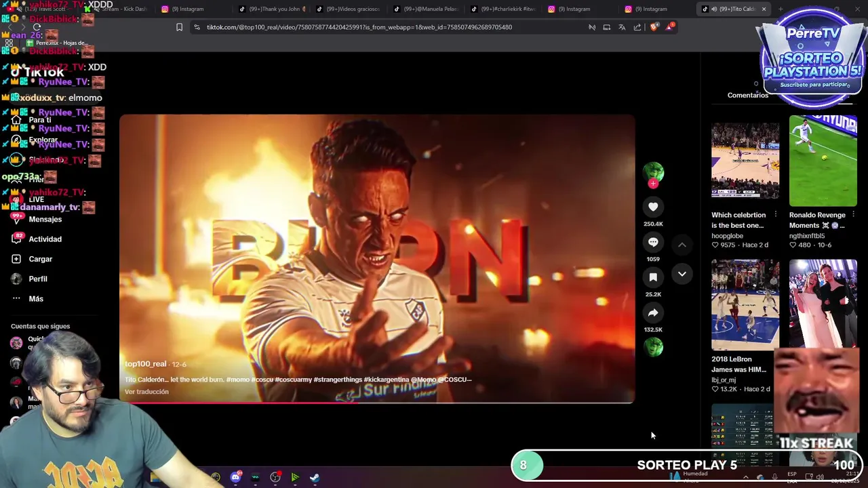
Task: Open volume control in system tray
Action: [x=819, y=476]
